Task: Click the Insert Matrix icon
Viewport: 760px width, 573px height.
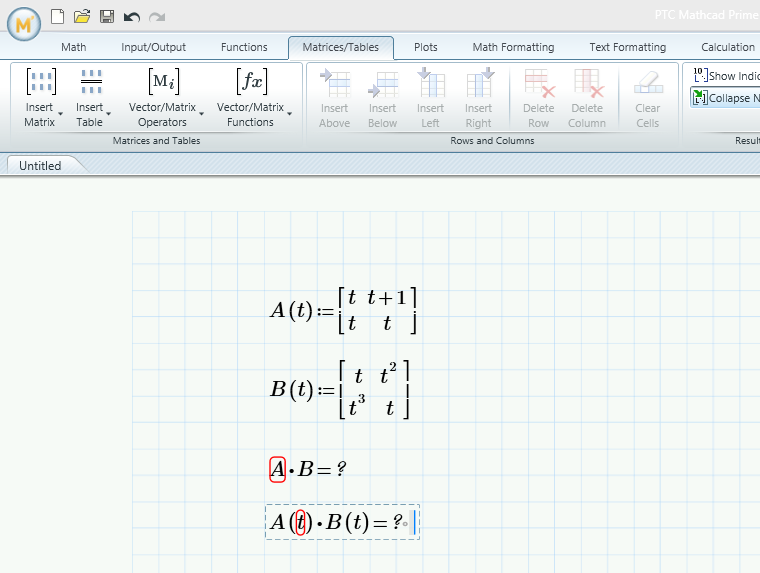Action: pos(41,81)
